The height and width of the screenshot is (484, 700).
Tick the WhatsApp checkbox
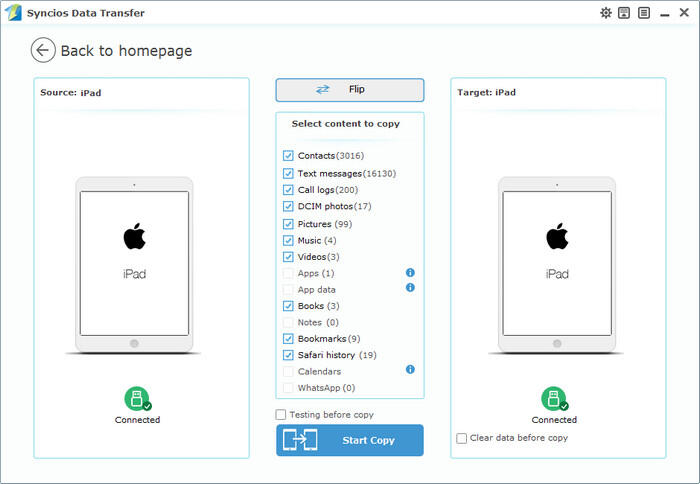coord(288,388)
